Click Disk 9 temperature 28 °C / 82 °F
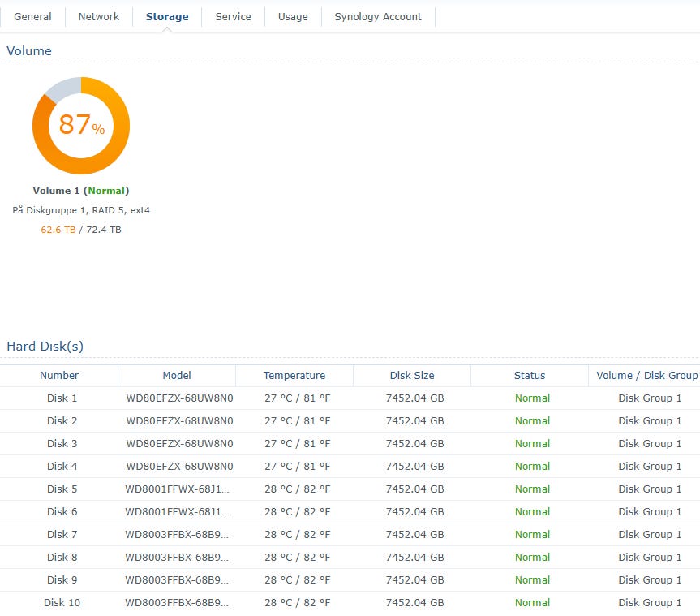The width and height of the screenshot is (700, 616). [x=298, y=581]
